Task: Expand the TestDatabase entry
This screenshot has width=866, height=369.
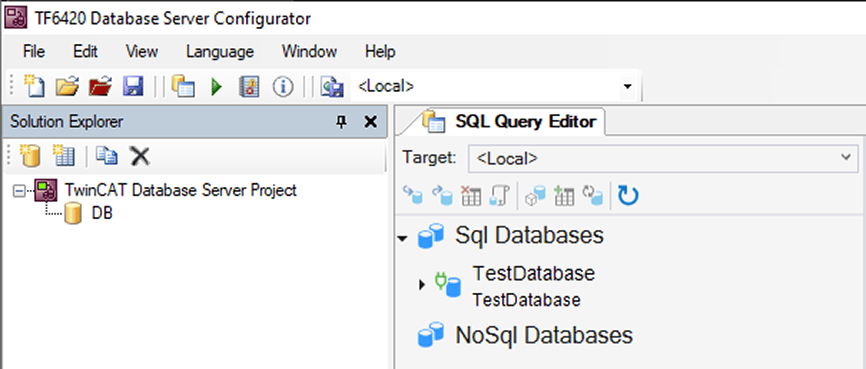Action: pyautogui.click(x=423, y=285)
